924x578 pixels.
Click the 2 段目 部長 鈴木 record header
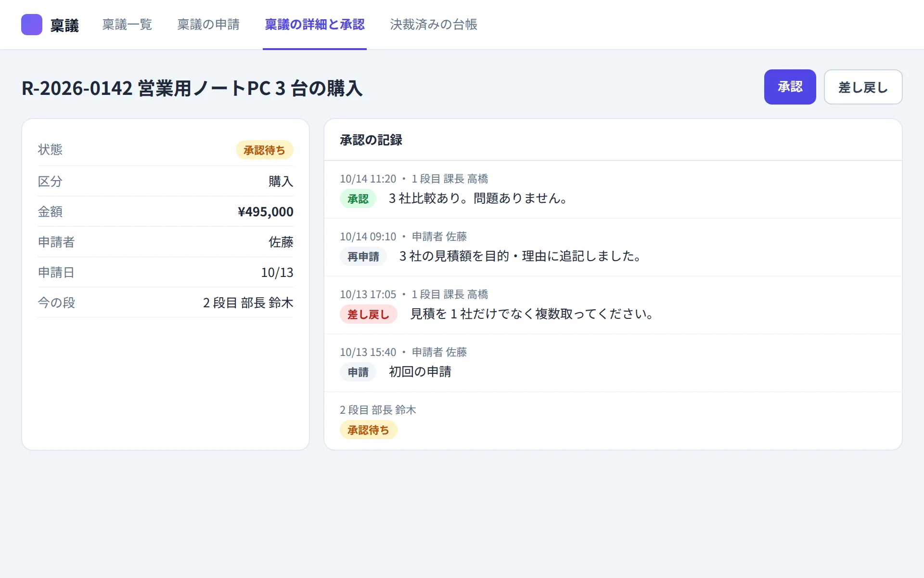pos(378,410)
